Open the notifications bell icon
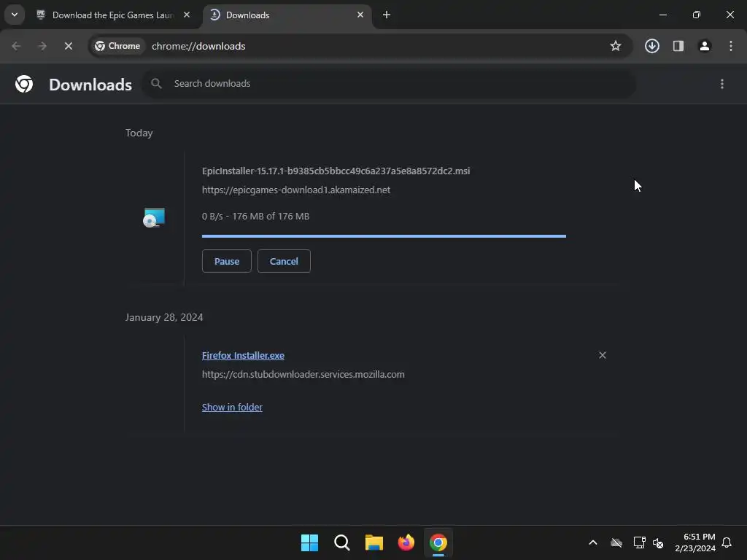 pos(727,542)
